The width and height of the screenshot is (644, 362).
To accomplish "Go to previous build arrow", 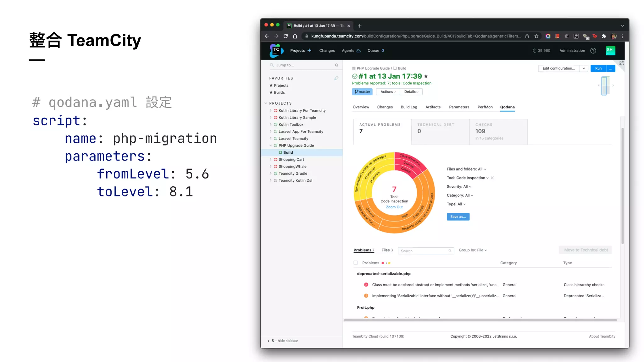I will [598, 85].
